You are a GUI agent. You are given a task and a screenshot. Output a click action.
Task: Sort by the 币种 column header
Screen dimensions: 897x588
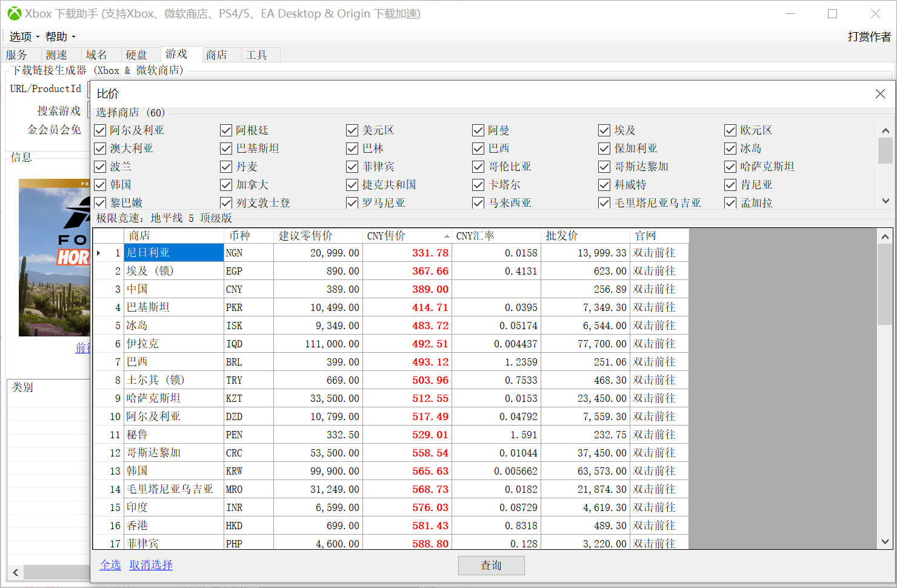tap(248, 236)
